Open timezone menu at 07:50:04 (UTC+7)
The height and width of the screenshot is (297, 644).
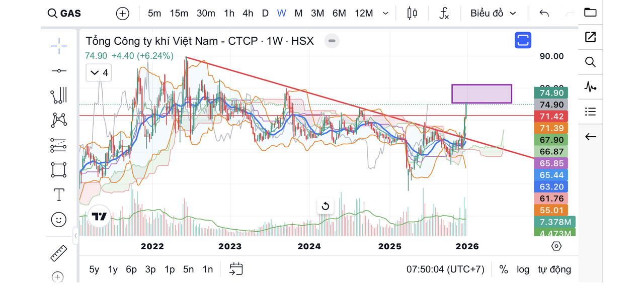pos(445,269)
